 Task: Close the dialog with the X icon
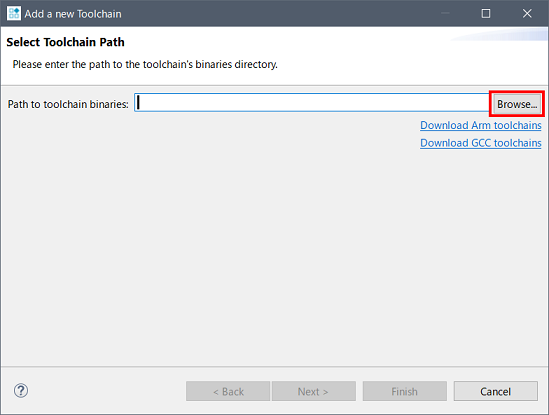pos(527,14)
